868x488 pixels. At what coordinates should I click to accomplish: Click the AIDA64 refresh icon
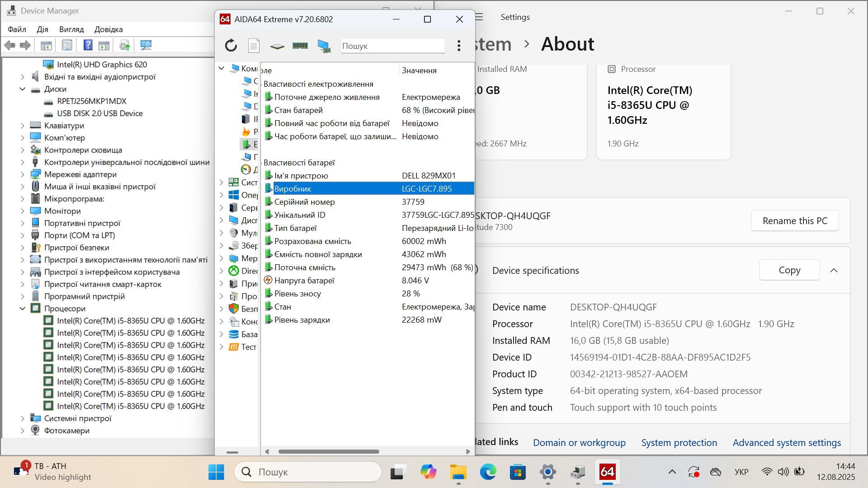[x=231, y=46]
